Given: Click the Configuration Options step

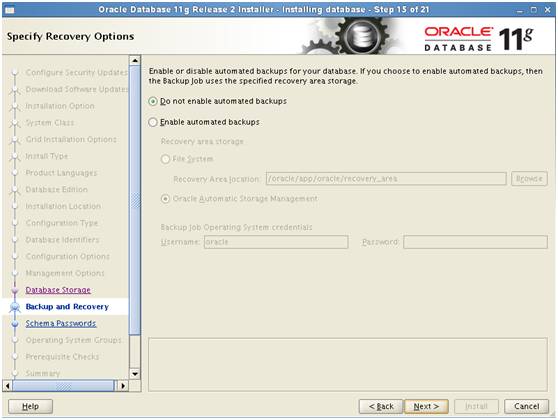Looking at the screenshot, I should [x=68, y=257].
